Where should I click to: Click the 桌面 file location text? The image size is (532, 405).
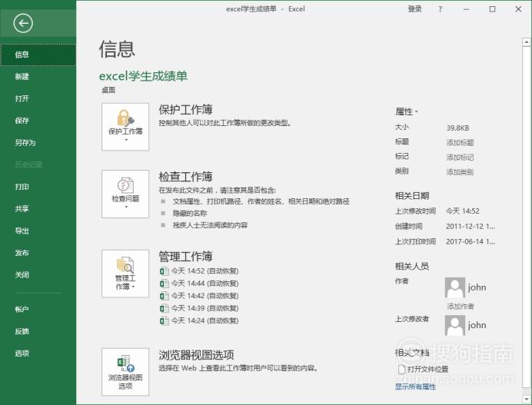pos(108,90)
